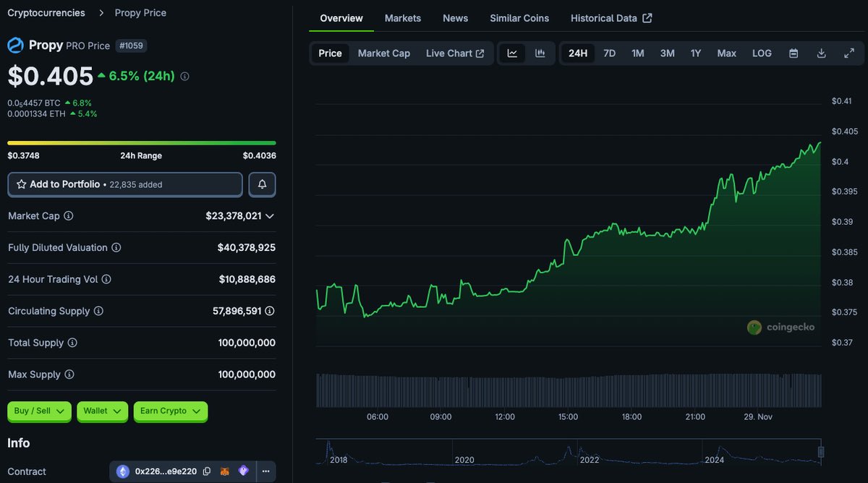Select the line chart icon
Screen dimensions: 868x483
coord(513,53)
